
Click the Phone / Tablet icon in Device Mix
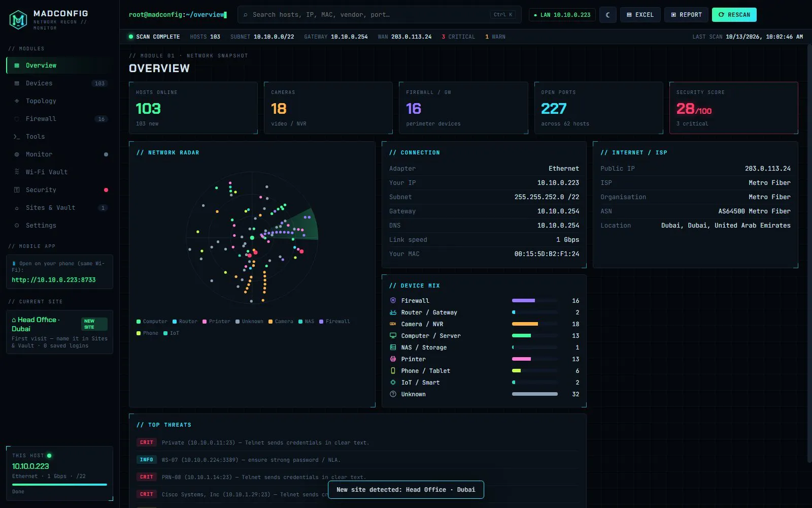(x=393, y=371)
